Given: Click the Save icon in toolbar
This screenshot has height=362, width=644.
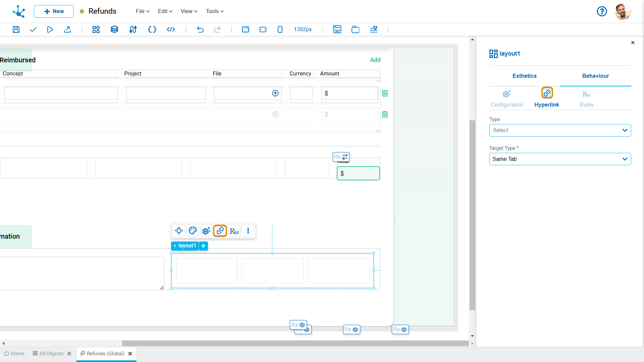Looking at the screenshot, I should pyautogui.click(x=16, y=29).
